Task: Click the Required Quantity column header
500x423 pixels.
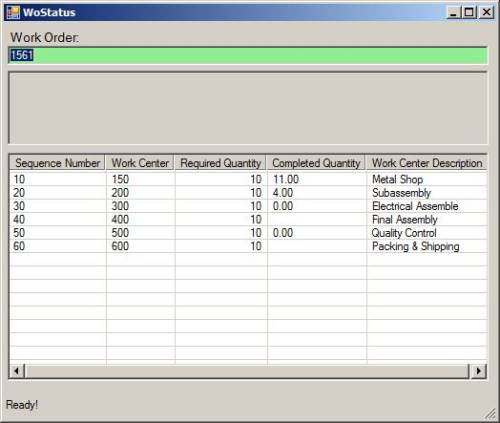Action: (220, 163)
